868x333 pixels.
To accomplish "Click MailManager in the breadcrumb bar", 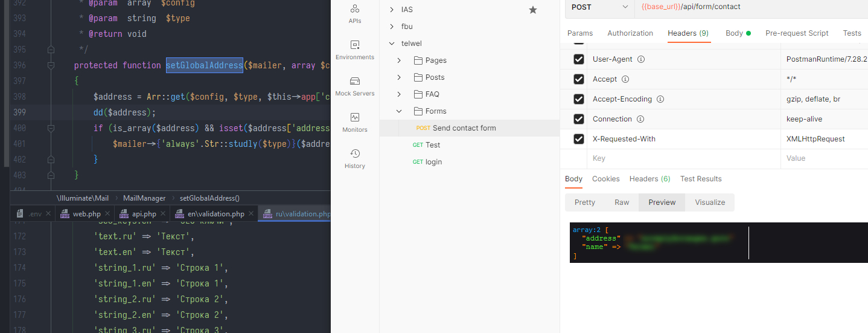I will [144, 198].
